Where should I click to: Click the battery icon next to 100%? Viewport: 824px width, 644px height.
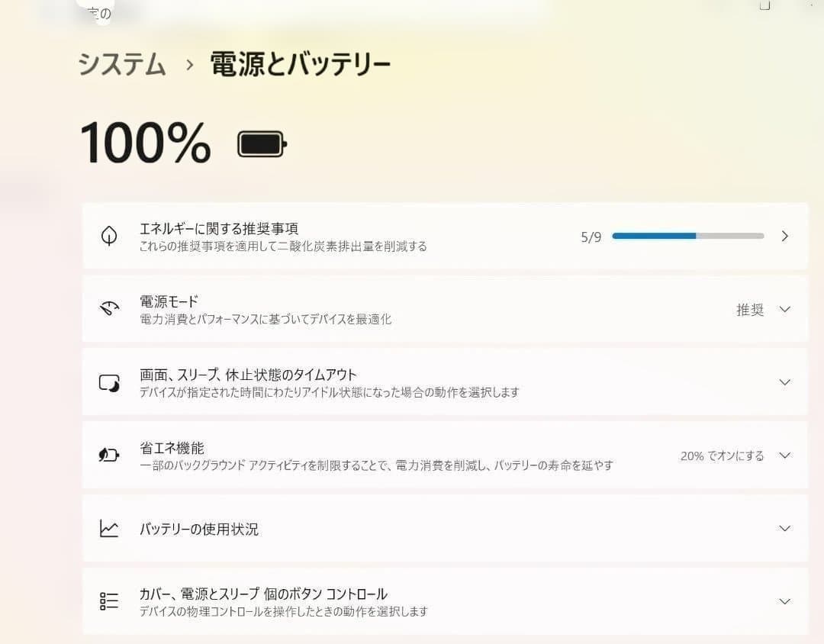pyautogui.click(x=260, y=143)
